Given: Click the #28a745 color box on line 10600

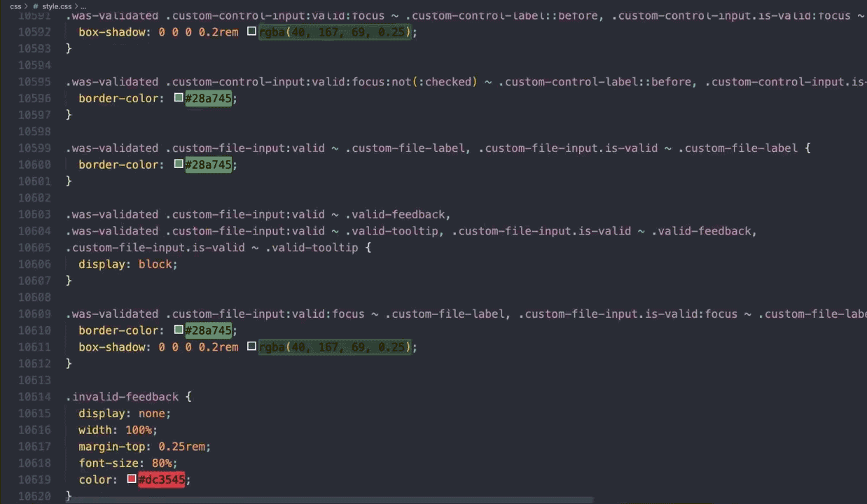Looking at the screenshot, I should coord(178,164).
